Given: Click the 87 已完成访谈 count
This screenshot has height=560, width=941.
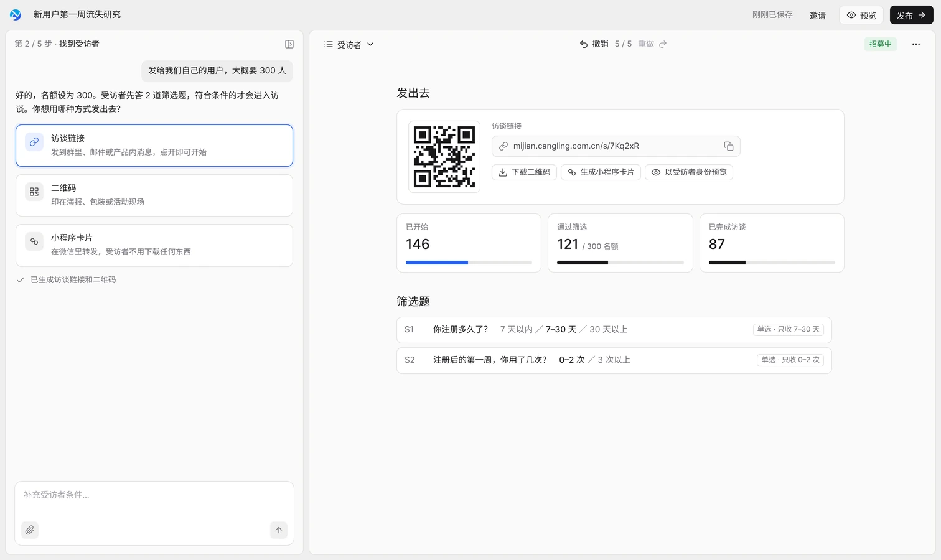Looking at the screenshot, I should tap(717, 245).
